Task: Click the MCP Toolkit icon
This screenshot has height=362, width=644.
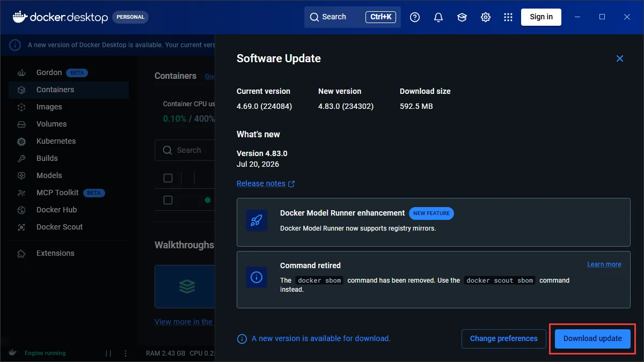Action: click(21, 193)
